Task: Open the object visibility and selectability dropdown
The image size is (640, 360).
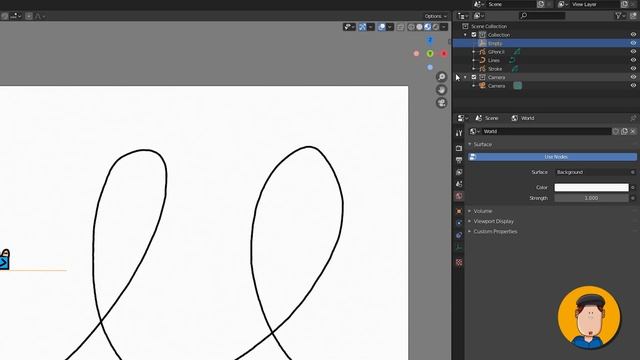Action: 349,27
